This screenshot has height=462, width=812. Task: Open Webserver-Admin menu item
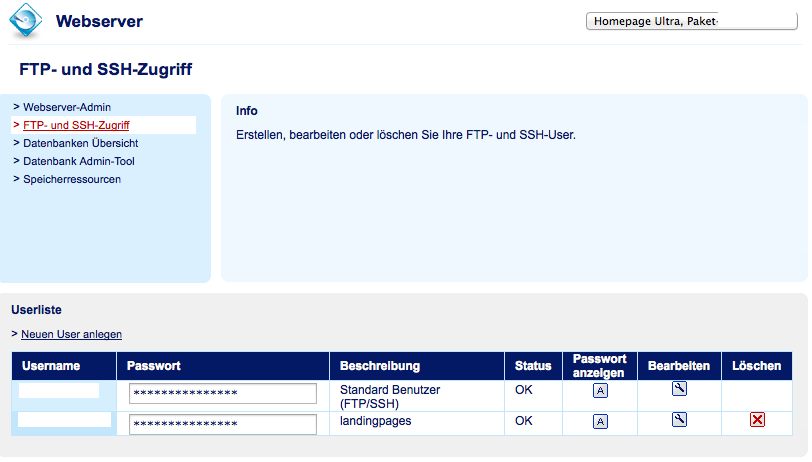click(x=67, y=107)
